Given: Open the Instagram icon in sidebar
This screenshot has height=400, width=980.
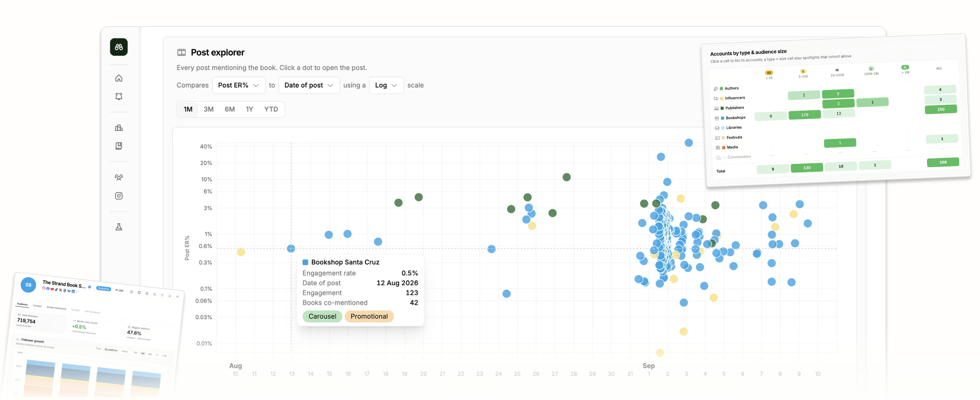Looking at the screenshot, I should pyautogui.click(x=119, y=196).
